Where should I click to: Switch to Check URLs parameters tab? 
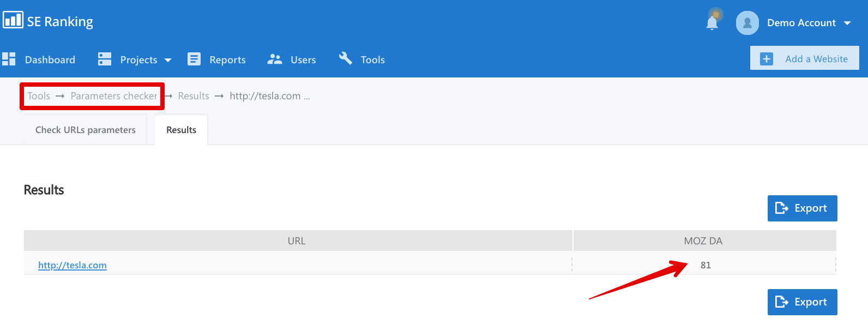(x=86, y=130)
